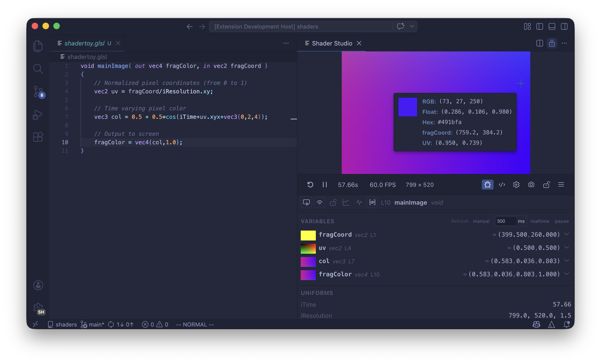The image size is (601, 364).
Task: Expand the uv variable row
Action: 566,247
